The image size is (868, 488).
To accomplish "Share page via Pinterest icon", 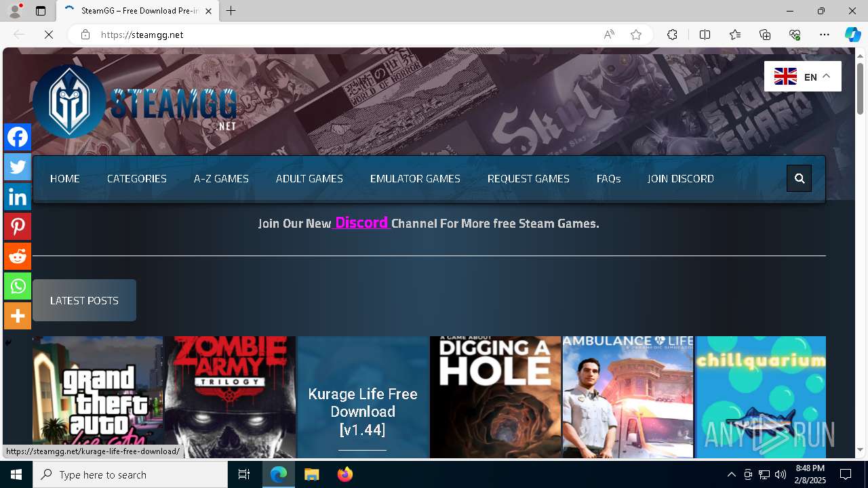I will (x=18, y=226).
